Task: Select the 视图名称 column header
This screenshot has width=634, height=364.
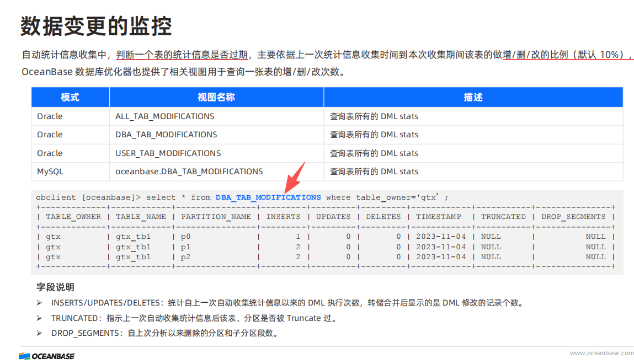Action: [x=216, y=97]
